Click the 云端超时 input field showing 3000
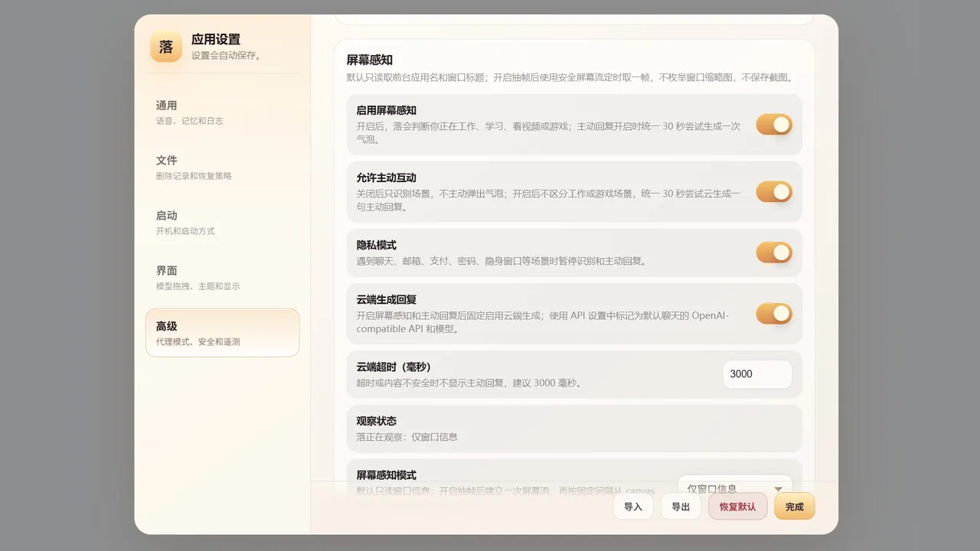This screenshot has width=980, height=551. [757, 374]
